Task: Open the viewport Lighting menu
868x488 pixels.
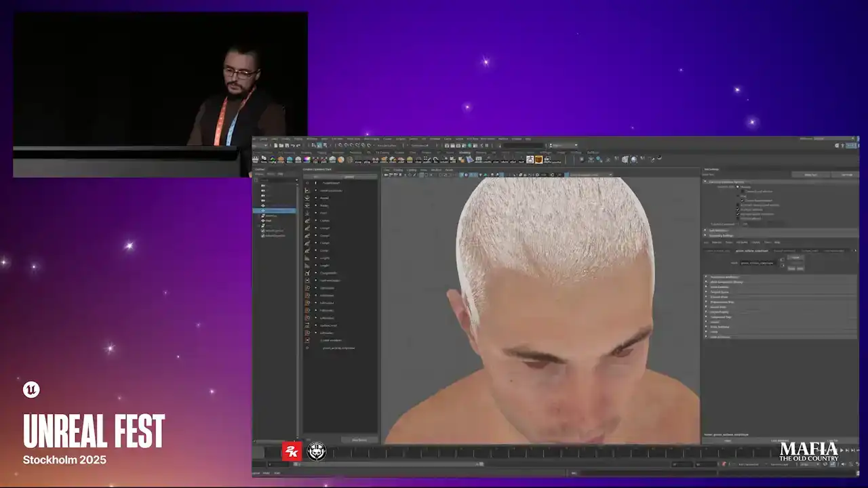Action: pyautogui.click(x=411, y=169)
